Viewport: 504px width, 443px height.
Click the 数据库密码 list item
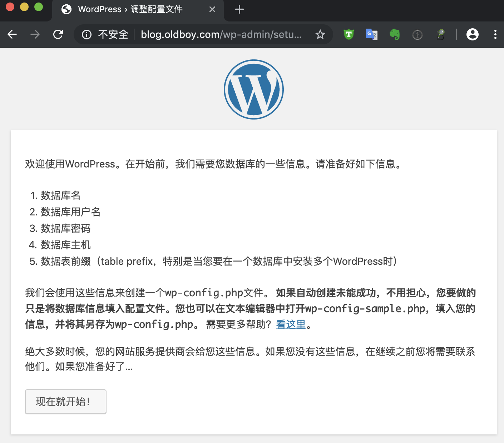(65, 228)
